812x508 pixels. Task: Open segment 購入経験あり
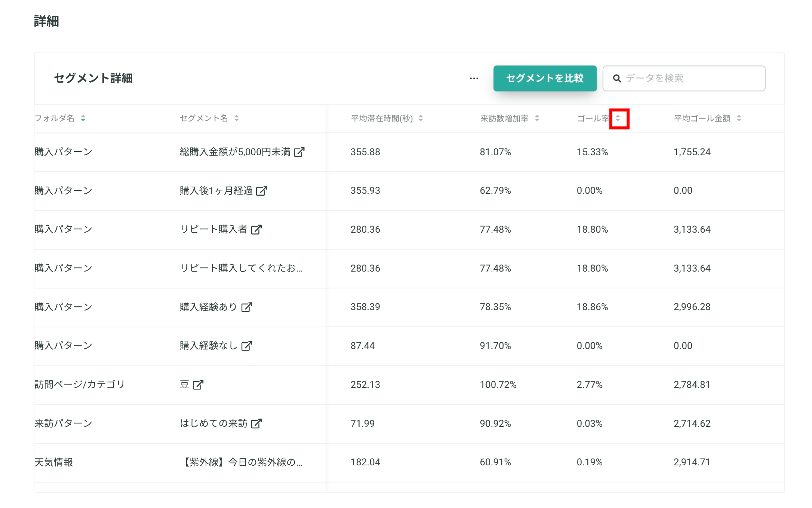(x=209, y=307)
